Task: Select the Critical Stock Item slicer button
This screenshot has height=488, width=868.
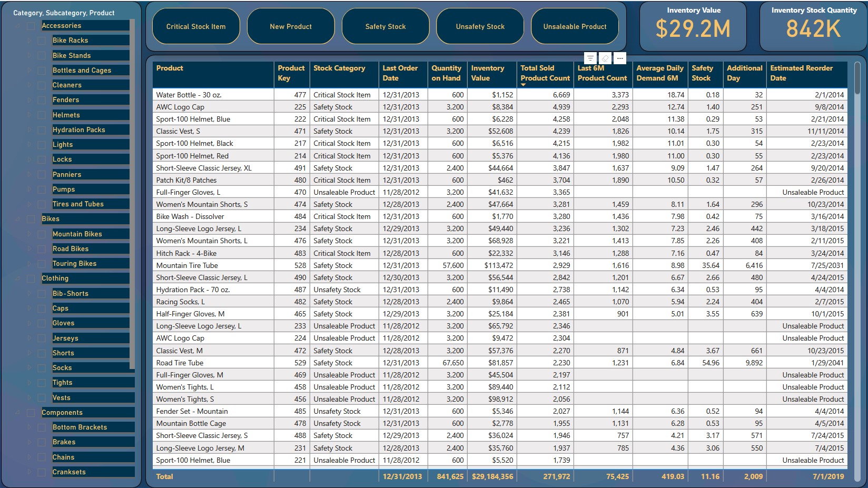Action: [x=195, y=26]
